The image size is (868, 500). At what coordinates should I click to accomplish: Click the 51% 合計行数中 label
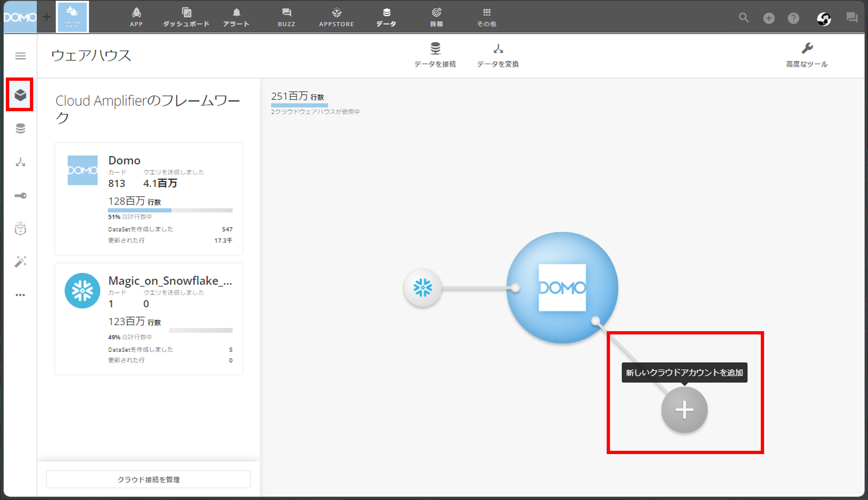pos(130,217)
